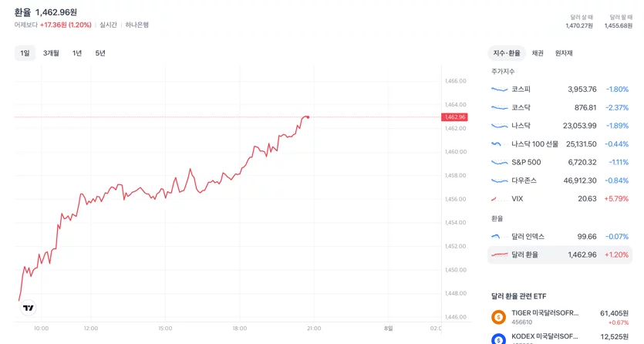Select the 지수·환율 tab
The height and width of the screenshot is (344, 644).
pyautogui.click(x=507, y=53)
